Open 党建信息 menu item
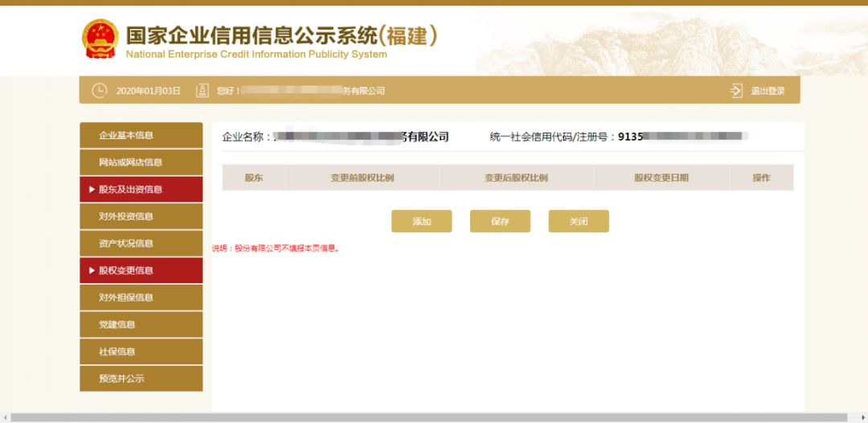Screen dimensions: 868x423 [117, 325]
